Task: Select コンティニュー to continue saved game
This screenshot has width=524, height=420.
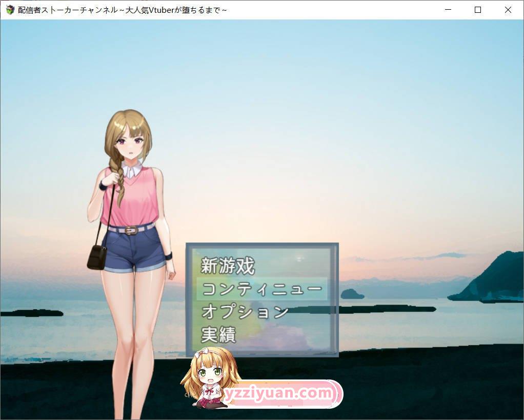Action: coord(262,289)
